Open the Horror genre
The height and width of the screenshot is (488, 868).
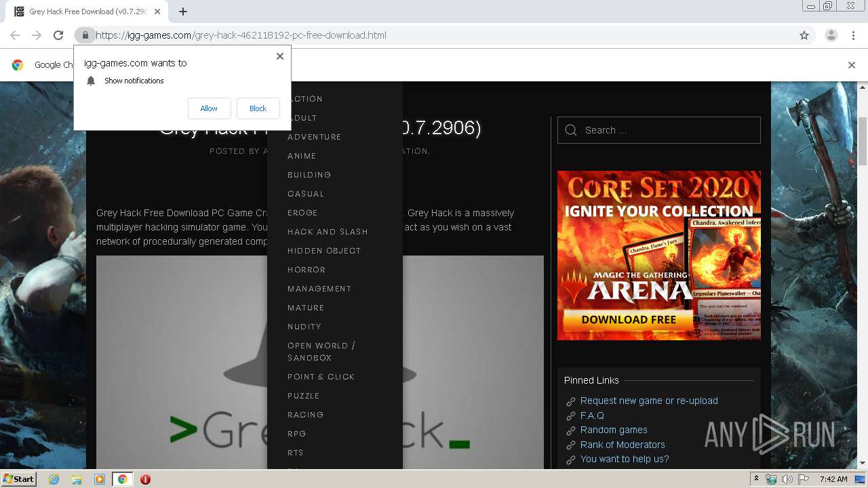(x=307, y=270)
